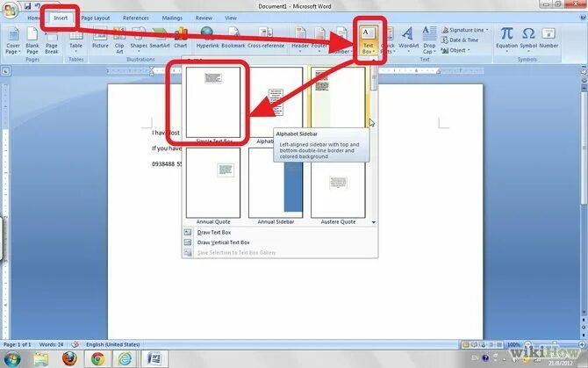Open Firefox from the taskbar
The height and width of the screenshot is (368, 588).
pyautogui.click(x=69, y=359)
